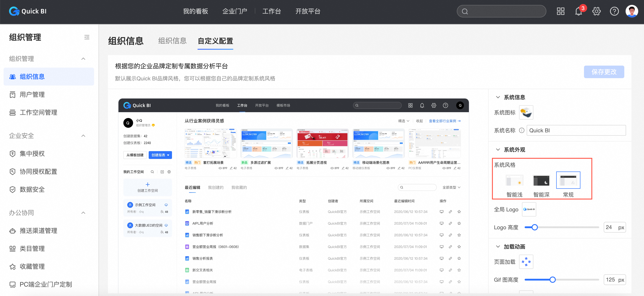Image resolution: width=644 pixels, height=296 pixels.
Task: Click the 系统名称 input field
Action: tap(576, 130)
